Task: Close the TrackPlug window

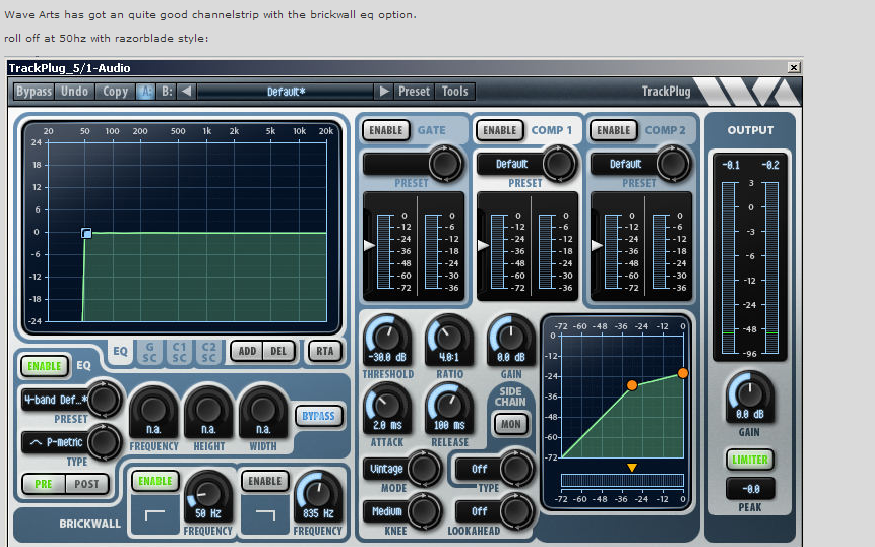Action: coord(794,68)
